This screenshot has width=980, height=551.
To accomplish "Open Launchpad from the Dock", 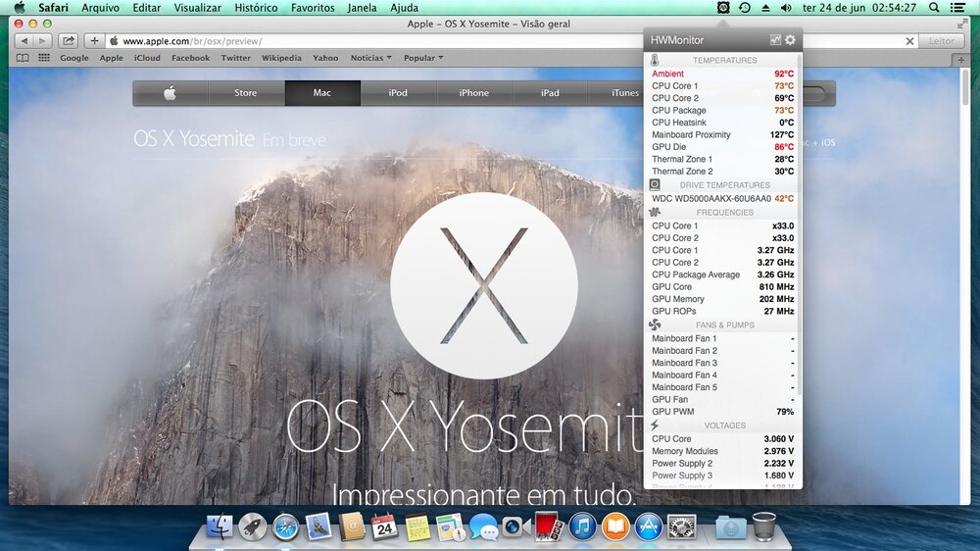I will pyautogui.click(x=253, y=526).
